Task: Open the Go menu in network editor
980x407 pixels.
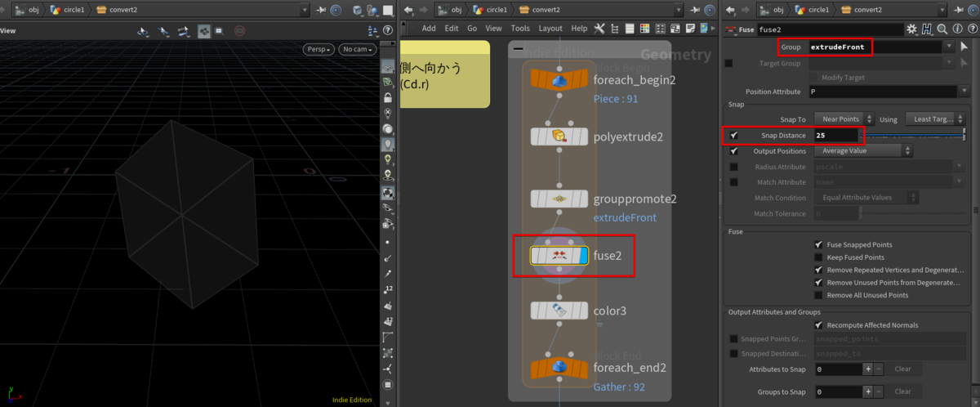Action: pos(472,28)
